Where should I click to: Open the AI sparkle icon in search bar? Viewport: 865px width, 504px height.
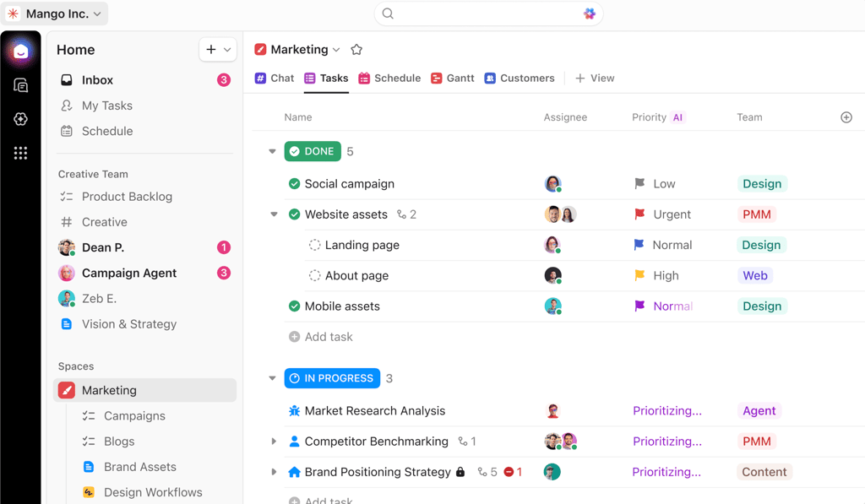click(590, 14)
